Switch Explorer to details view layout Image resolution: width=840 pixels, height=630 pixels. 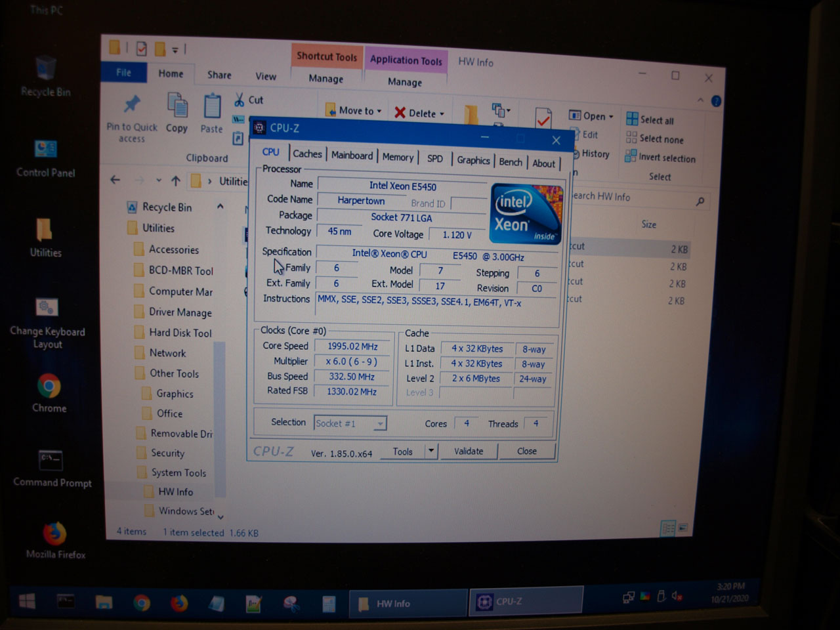(x=668, y=528)
